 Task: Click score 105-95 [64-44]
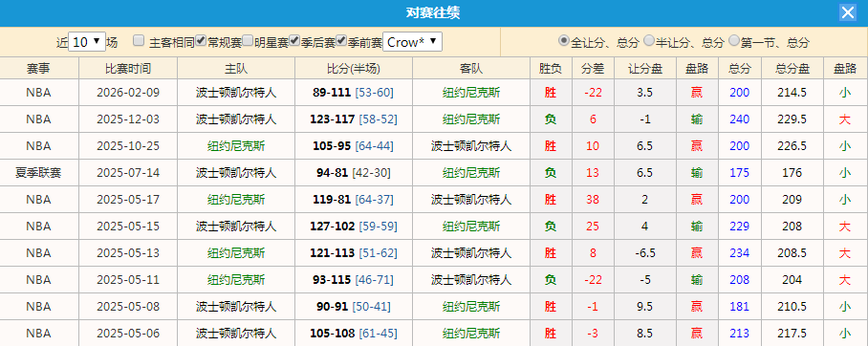(354, 145)
